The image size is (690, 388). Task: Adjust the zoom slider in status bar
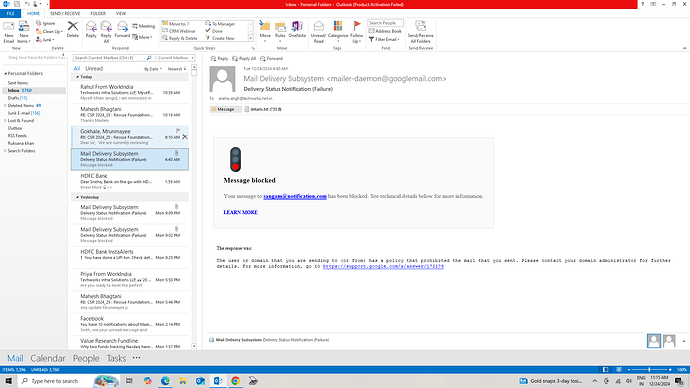(x=650, y=370)
